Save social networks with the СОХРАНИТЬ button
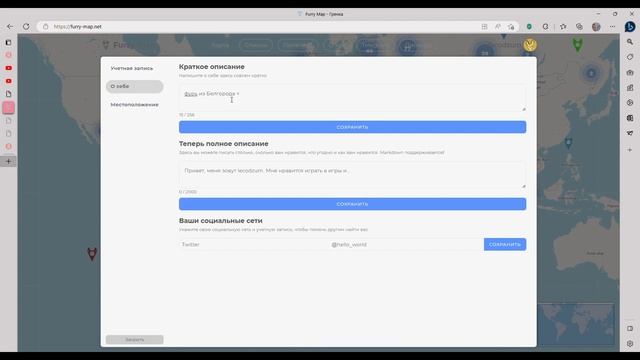This screenshot has width=640, height=360. click(x=505, y=244)
